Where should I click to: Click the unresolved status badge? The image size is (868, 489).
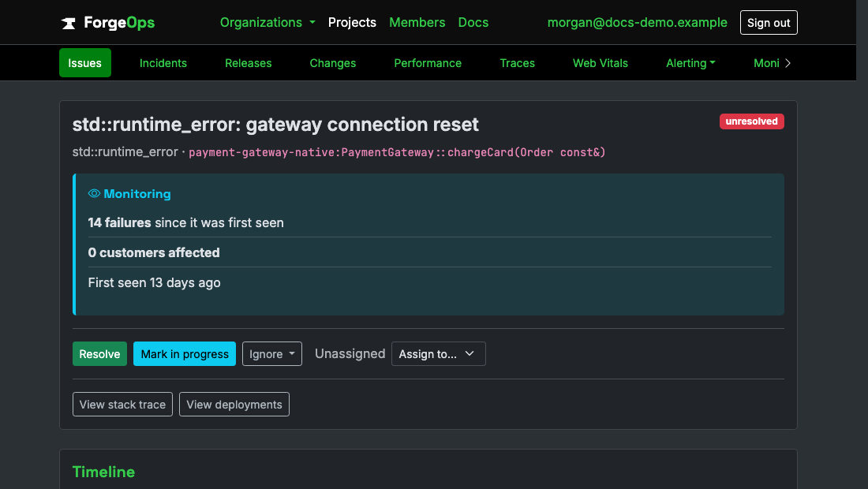pyautogui.click(x=751, y=121)
